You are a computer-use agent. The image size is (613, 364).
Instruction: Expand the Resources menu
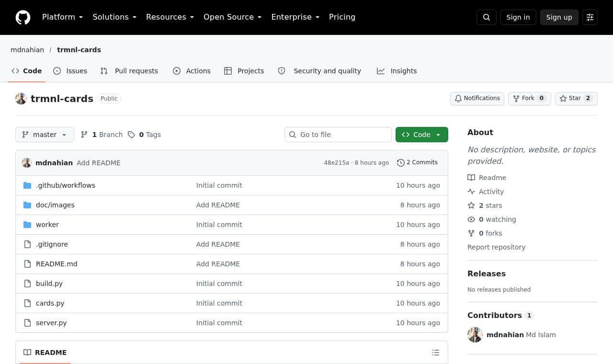(x=170, y=17)
